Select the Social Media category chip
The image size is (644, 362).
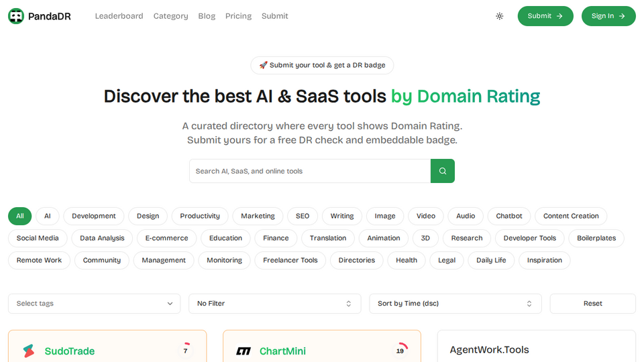[x=38, y=238]
